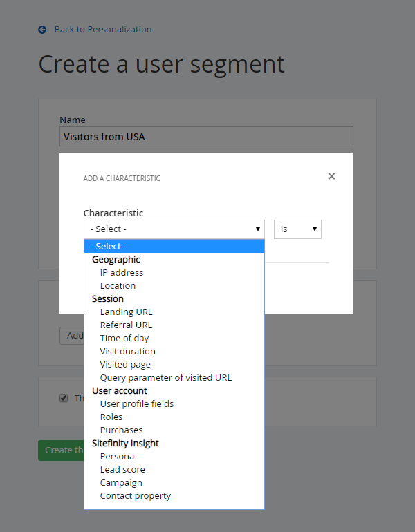Select Landing URL option

pyautogui.click(x=126, y=312)
